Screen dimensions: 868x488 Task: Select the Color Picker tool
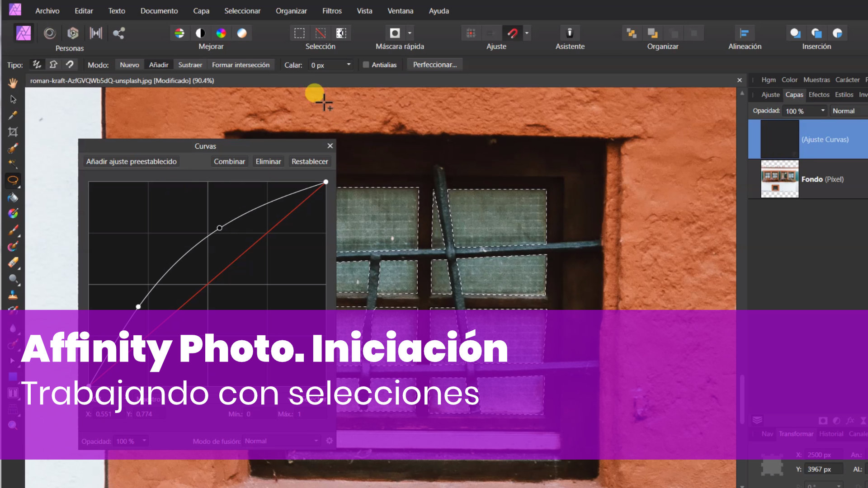(x=13, y=115)
